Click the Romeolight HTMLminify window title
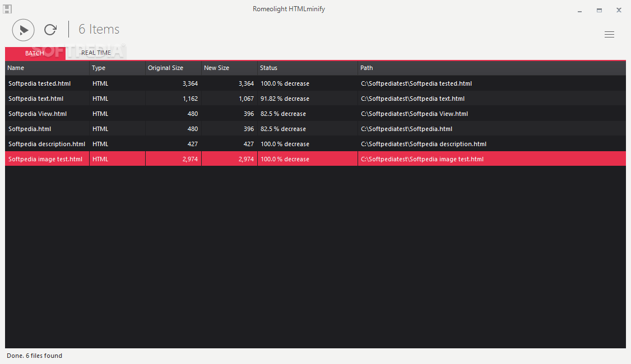 point(289,9)
